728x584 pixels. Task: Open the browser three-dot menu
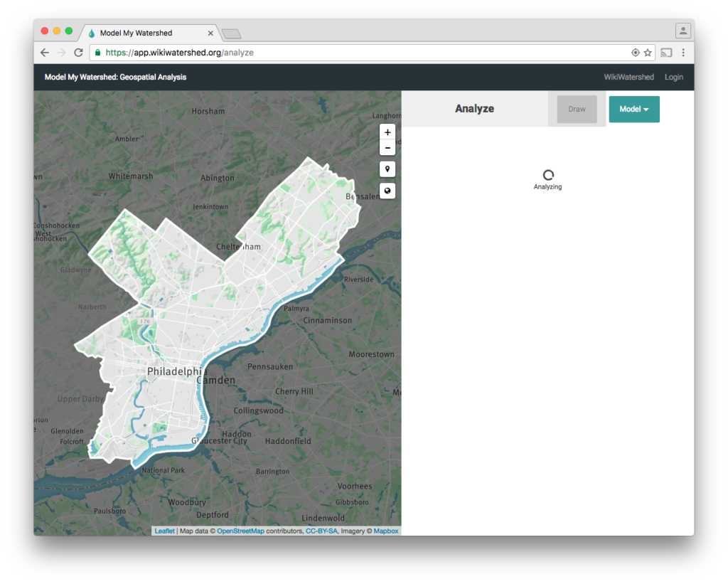pos(683,52)
